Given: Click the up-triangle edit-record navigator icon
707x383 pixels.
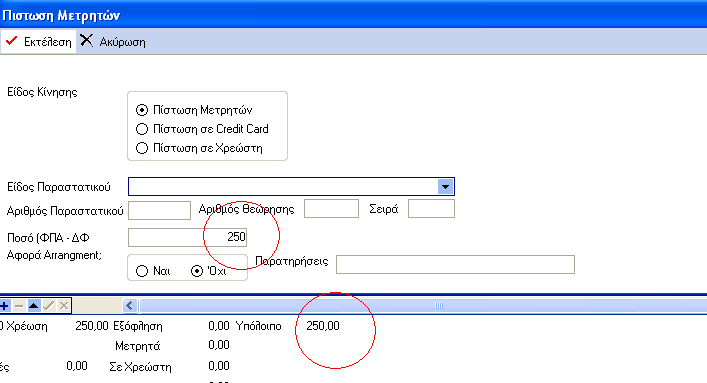Looking at the screenshot, I should pyautogui.click(x=33, y=306).
